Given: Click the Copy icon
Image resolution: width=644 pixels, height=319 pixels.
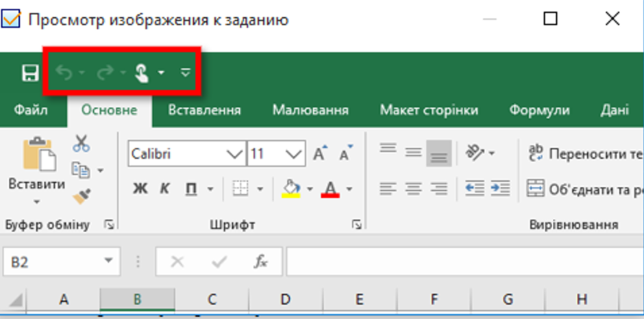Looking at the screenshot, I should click(81, 170).
